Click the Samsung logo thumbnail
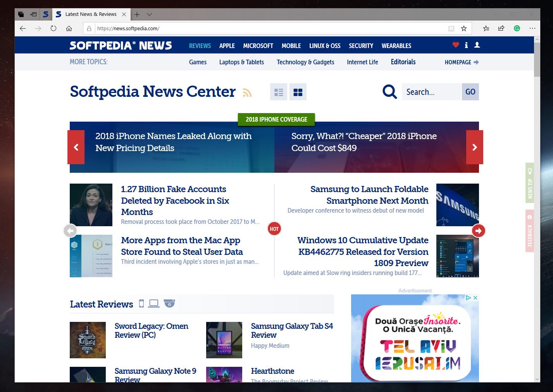 tap(458, 205)
